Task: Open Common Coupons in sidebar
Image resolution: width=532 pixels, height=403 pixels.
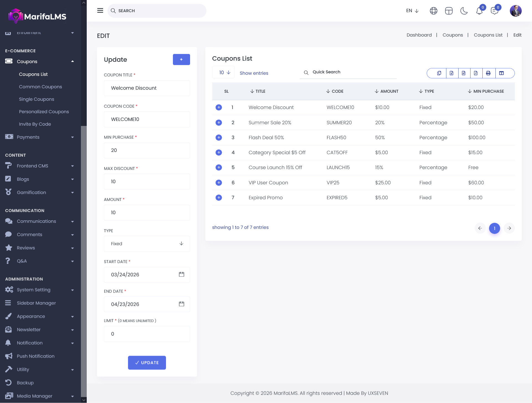Action: tap(40, 87)
